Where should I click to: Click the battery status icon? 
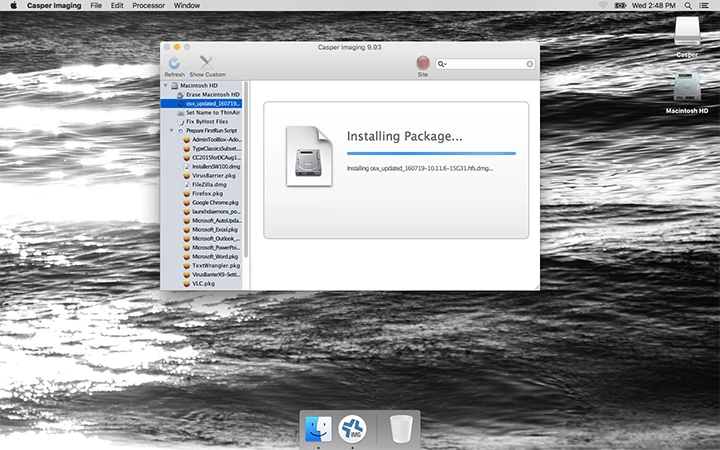click(620, 6)
